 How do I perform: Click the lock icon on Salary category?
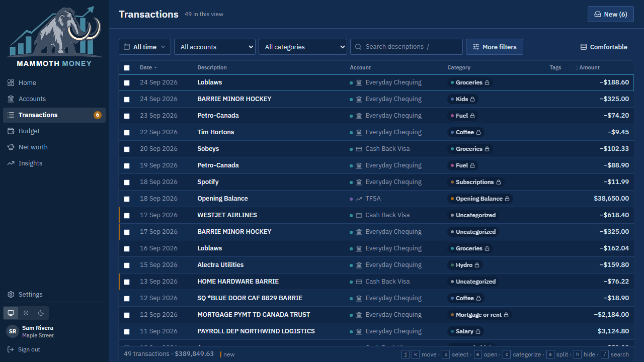478,331
